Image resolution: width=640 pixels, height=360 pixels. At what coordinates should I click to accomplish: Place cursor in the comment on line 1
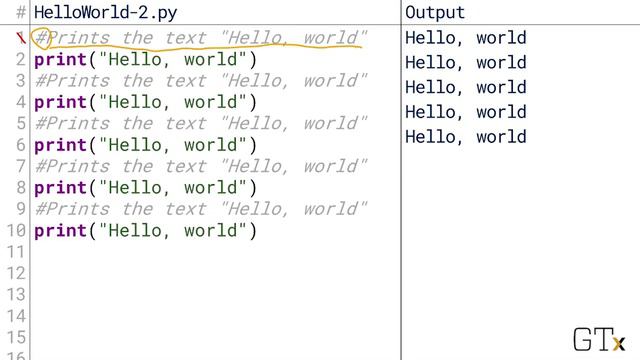[201, 38]
